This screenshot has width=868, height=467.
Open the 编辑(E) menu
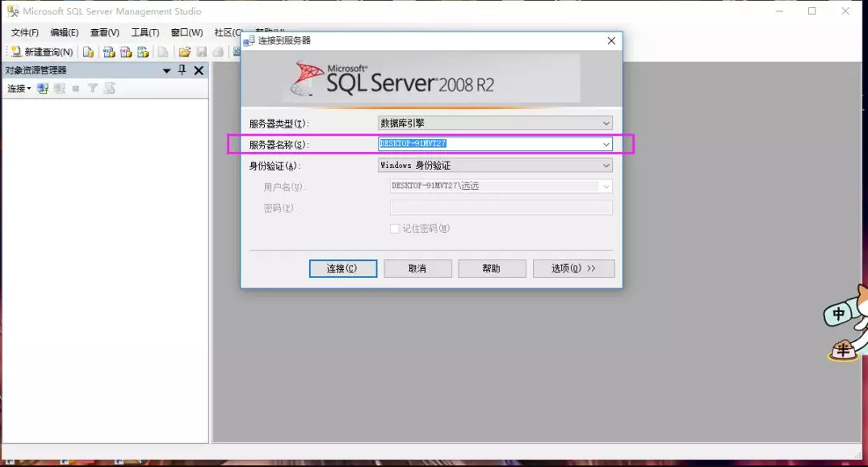click(x=65, y=32)
